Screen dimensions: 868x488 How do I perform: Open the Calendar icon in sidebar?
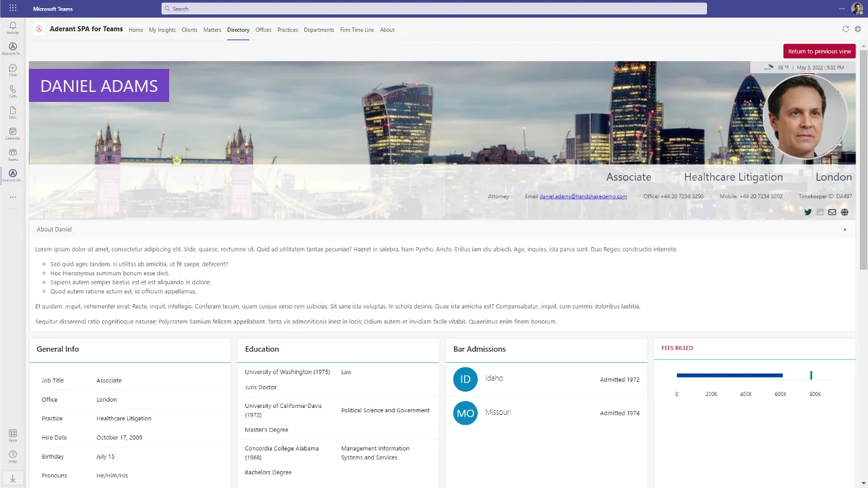coord(13,133)
